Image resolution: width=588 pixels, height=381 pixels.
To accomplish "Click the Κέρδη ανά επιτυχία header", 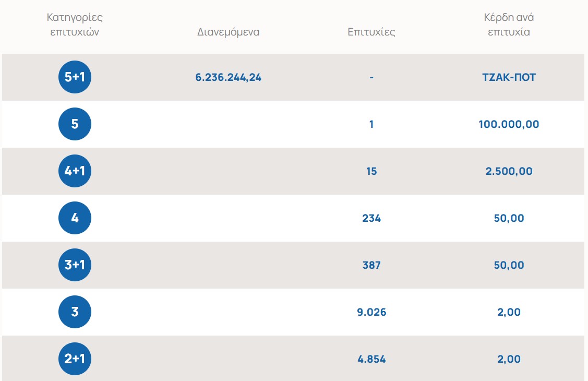I will (x=509, y=25).
